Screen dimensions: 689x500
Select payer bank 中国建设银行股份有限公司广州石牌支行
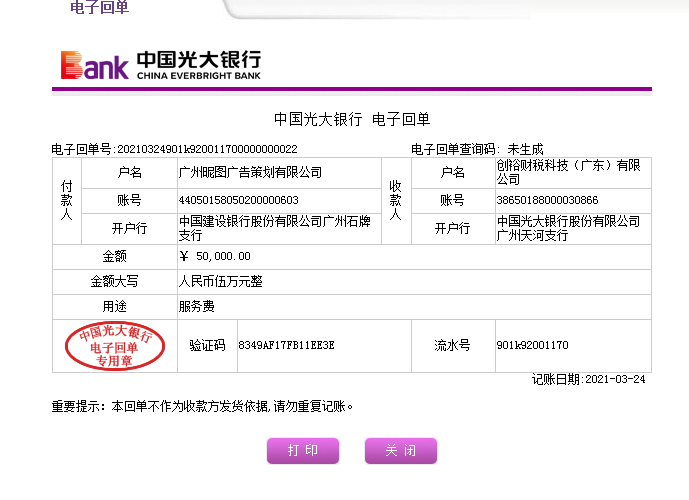click(x=275, y=228)
